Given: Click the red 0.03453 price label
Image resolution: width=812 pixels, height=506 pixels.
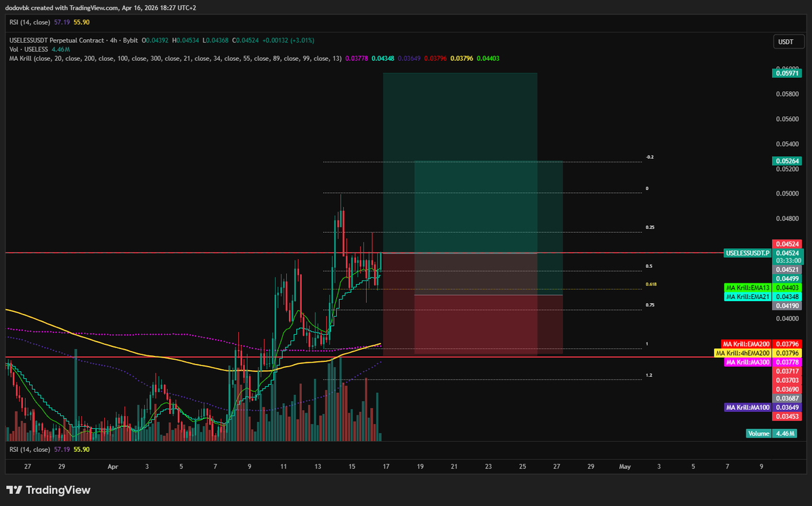Looking at the screenshot, I should pos(786,416).
